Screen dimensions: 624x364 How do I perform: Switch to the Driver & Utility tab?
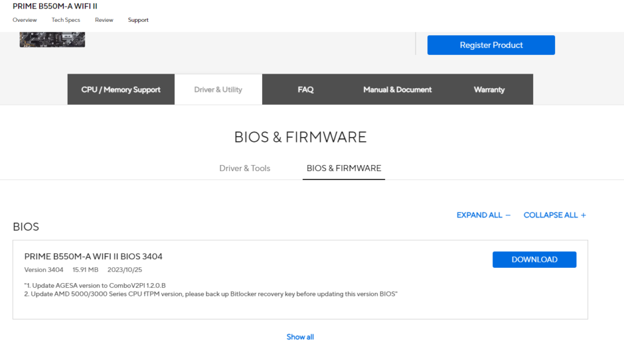pos(218,89)
